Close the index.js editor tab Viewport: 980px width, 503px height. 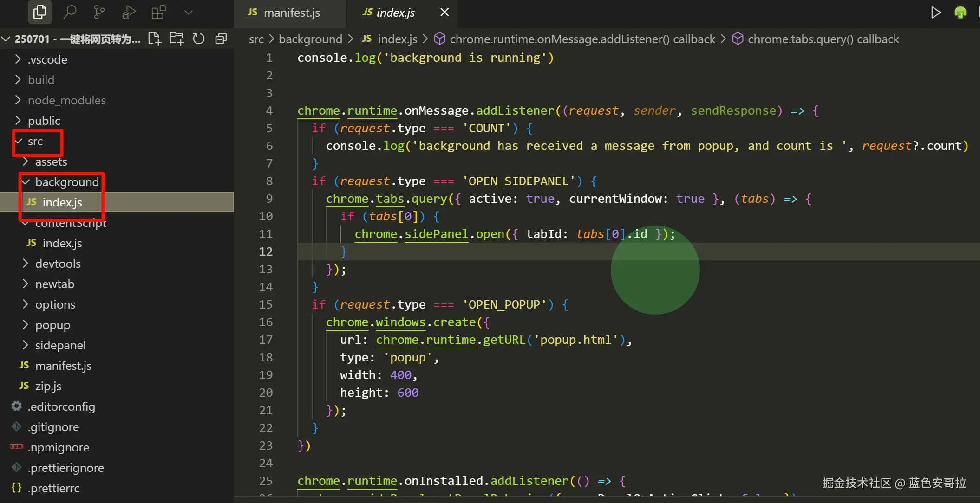pyautogui.click(x=444, y=13)
